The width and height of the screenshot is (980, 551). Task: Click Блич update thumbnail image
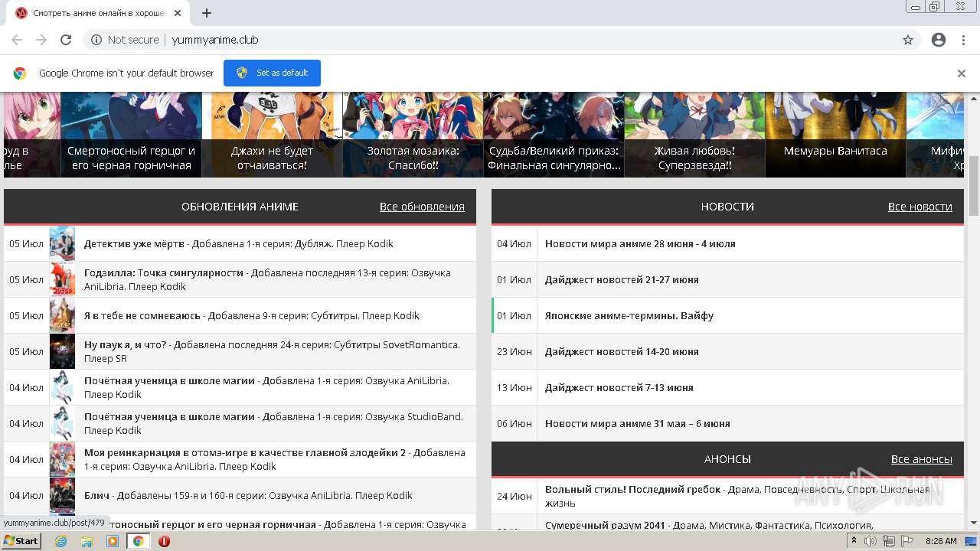[x=62, y=495]
